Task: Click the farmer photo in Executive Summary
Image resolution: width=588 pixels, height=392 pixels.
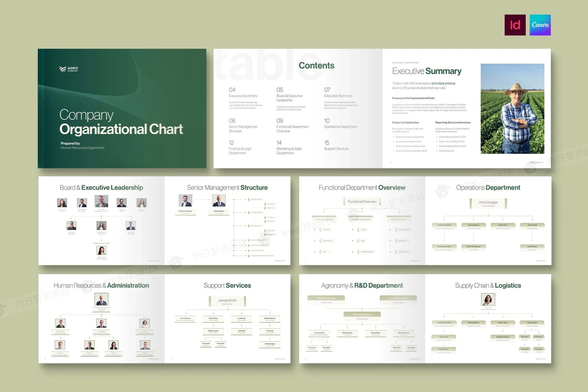Action: point(512,109)
